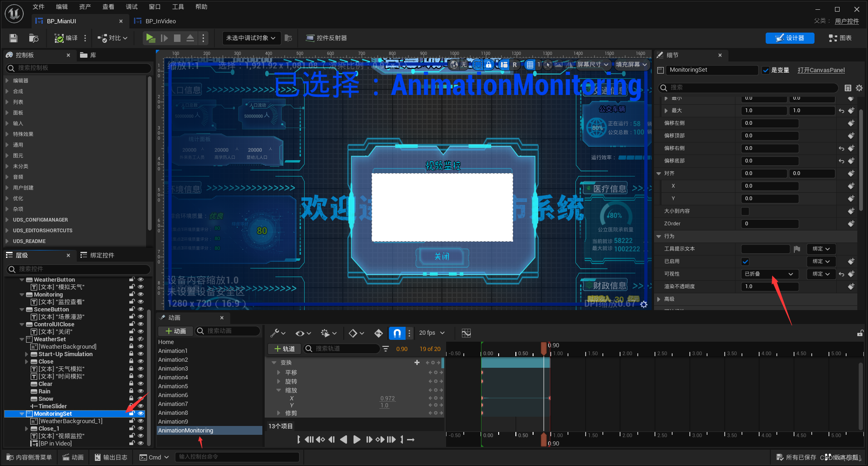
Task: Open the 未选中调试对象 dropdown
Action: point(251,38)
